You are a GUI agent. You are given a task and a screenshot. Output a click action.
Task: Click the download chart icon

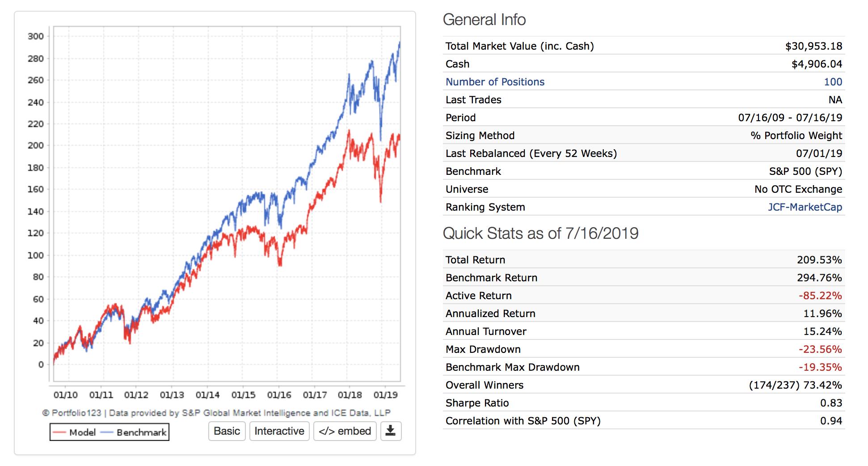click(391, 431)
